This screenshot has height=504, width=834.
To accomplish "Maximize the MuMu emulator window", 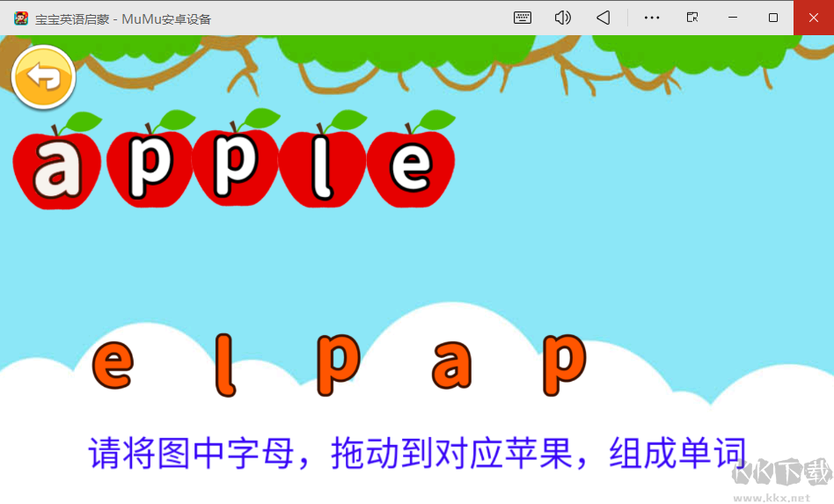I will 773,18.
